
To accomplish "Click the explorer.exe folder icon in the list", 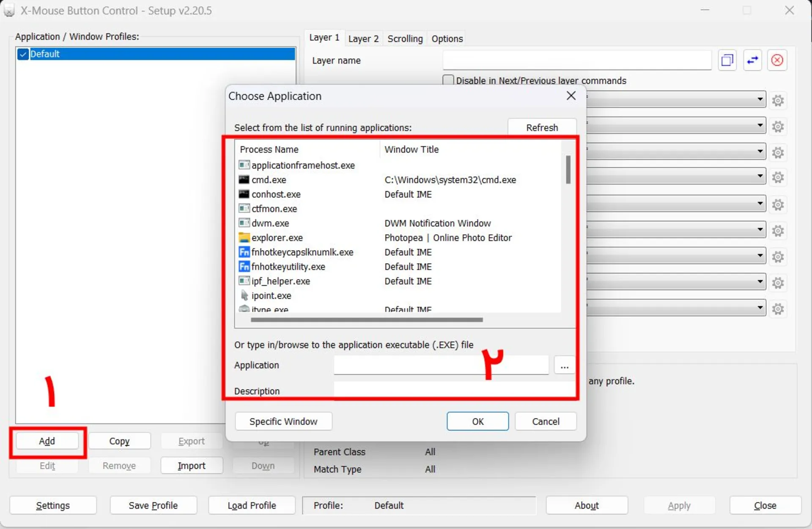I will (244, 237).
